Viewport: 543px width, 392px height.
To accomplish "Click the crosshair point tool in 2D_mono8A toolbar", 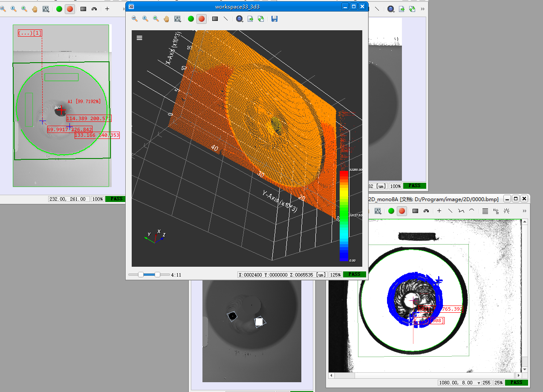I will pos(439,211).
